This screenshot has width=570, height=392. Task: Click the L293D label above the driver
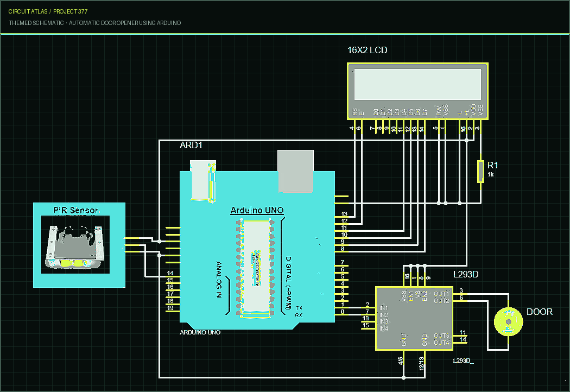[x=466, y=275]
